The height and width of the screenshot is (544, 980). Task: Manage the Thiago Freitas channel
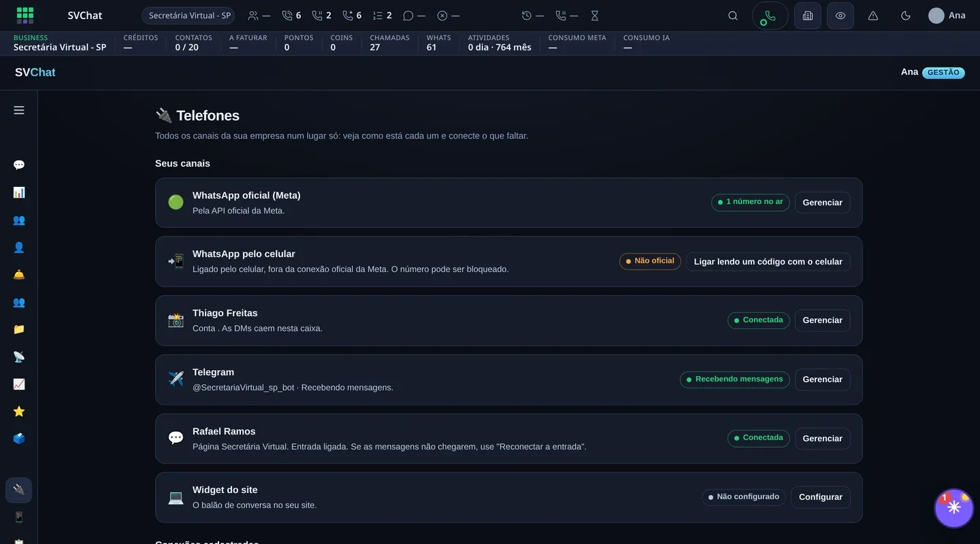pyautogui.click(x=822, y=320)
